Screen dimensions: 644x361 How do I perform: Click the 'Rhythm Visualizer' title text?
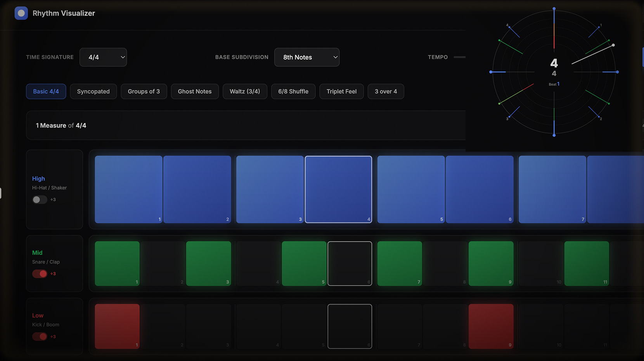64,13
